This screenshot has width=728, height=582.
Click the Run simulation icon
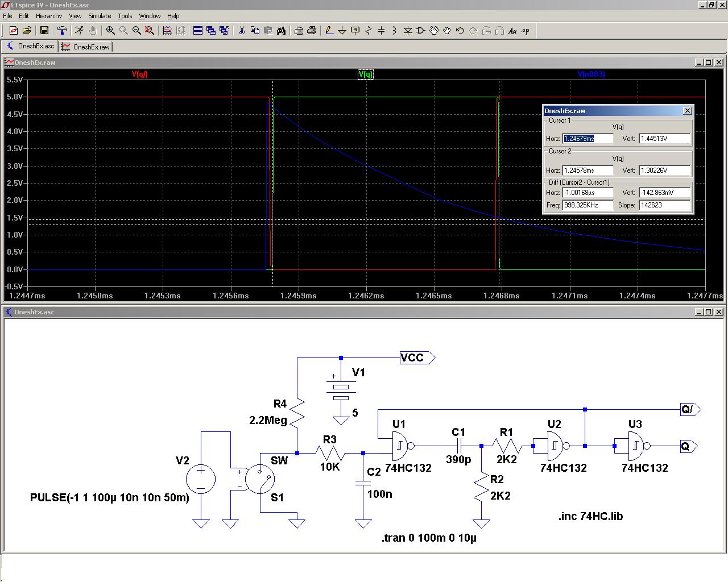(79, 31)
